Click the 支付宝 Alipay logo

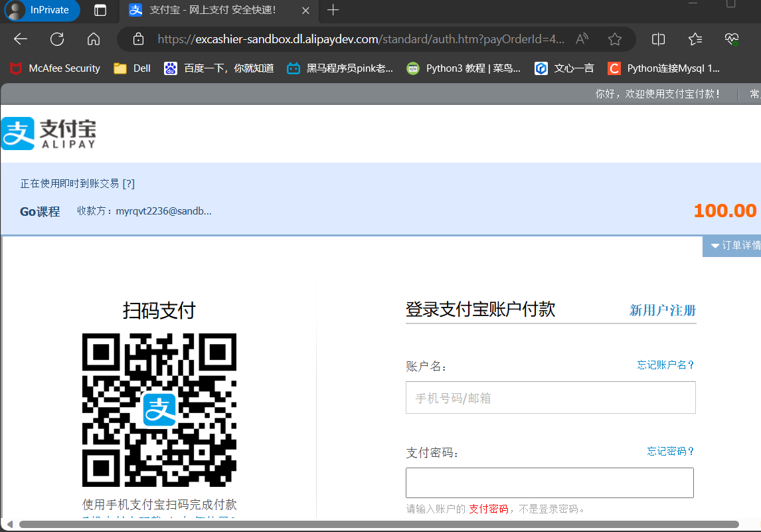coord(48,133)
